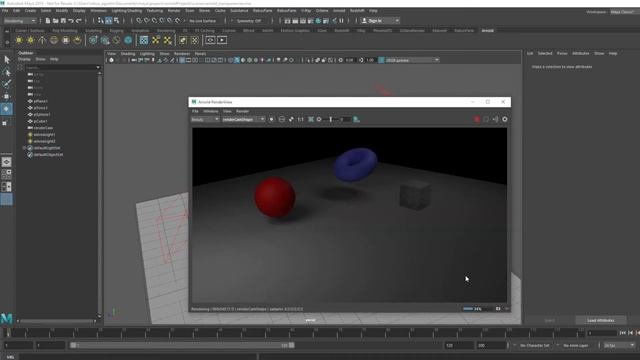Click the playback range slider bar

(x=182, y=345)
